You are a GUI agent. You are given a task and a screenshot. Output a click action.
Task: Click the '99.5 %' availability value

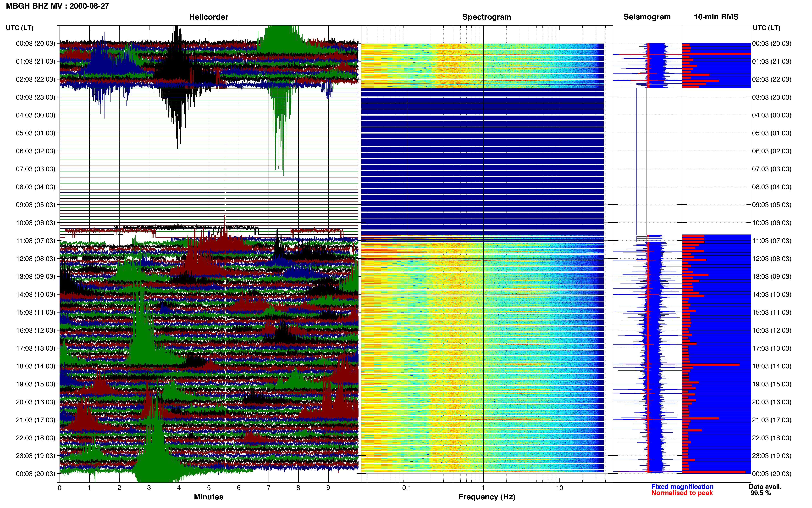coord(761,493)
